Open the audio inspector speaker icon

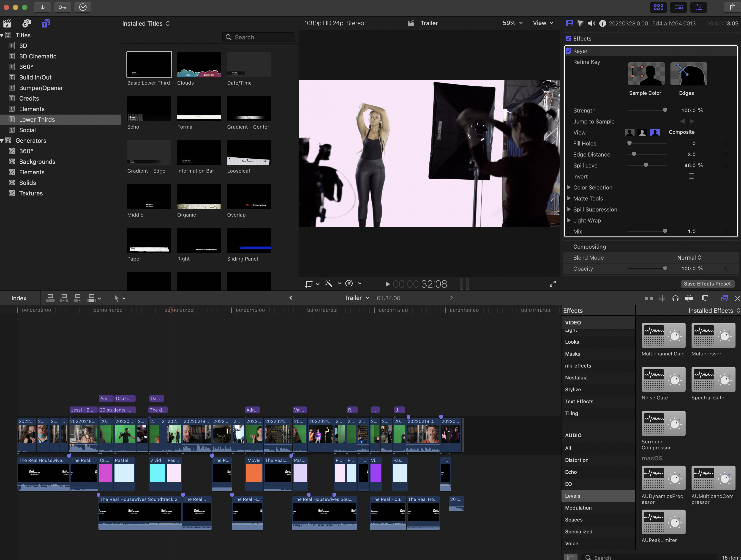(x=591, y=23)
